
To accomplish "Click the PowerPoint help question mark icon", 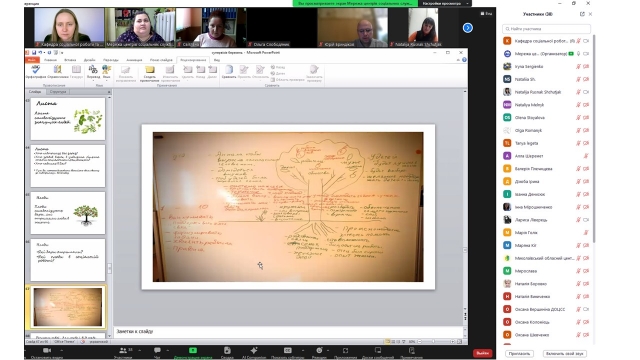I will 464,60.
